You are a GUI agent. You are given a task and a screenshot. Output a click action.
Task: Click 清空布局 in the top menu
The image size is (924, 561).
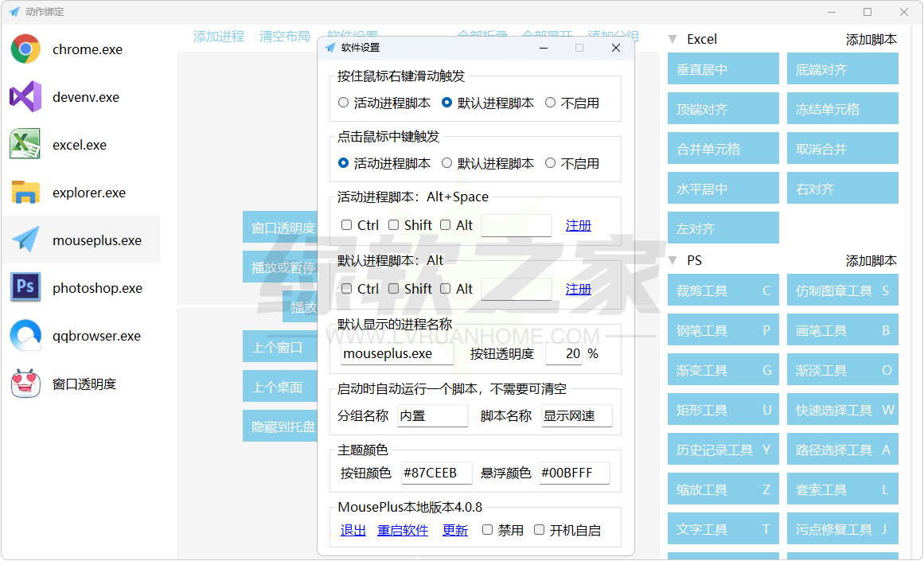(285, 37)
